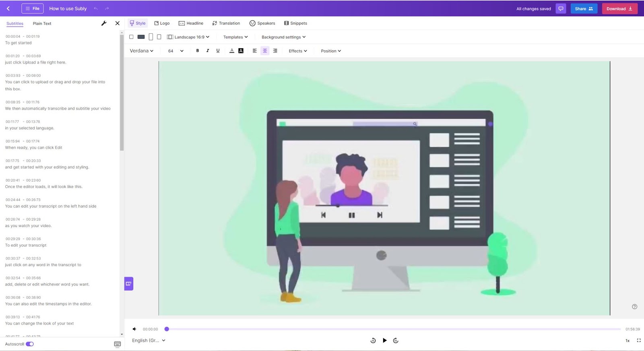Select the portrait aspect ratio box

(x=151, y=37)
